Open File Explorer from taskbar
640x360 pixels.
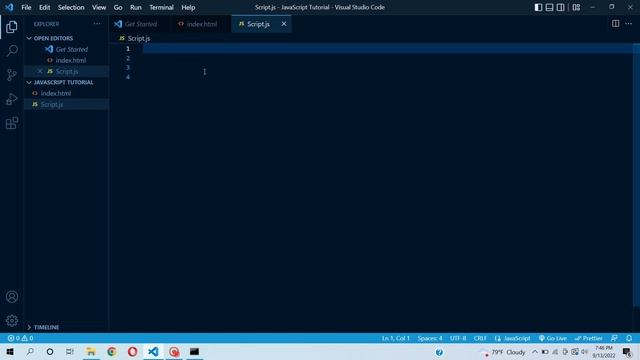[91, 351]
